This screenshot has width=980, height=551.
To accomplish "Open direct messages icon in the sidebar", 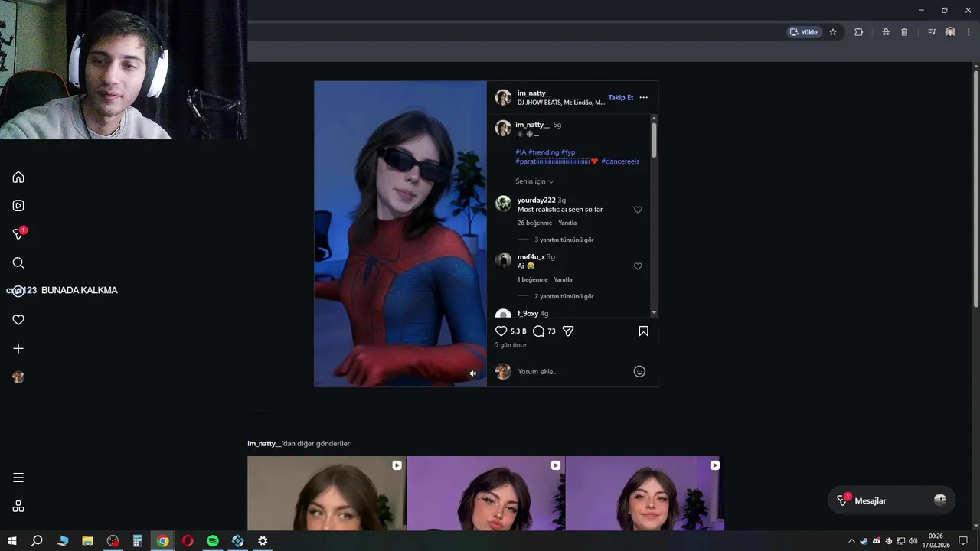I will tap(18, 234).
